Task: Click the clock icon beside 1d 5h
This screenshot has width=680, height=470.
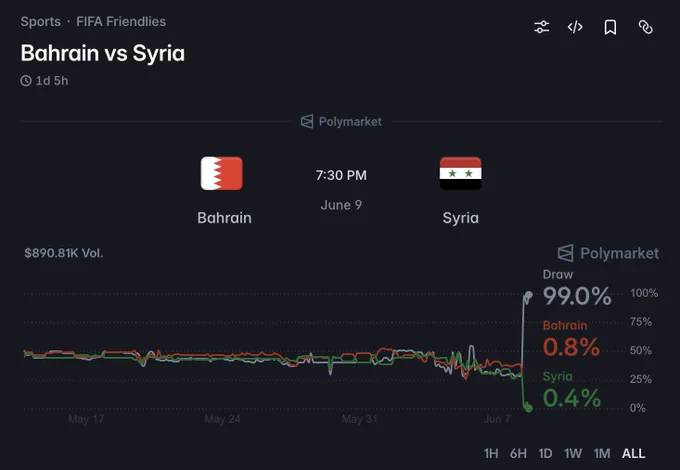Action: 26,81
